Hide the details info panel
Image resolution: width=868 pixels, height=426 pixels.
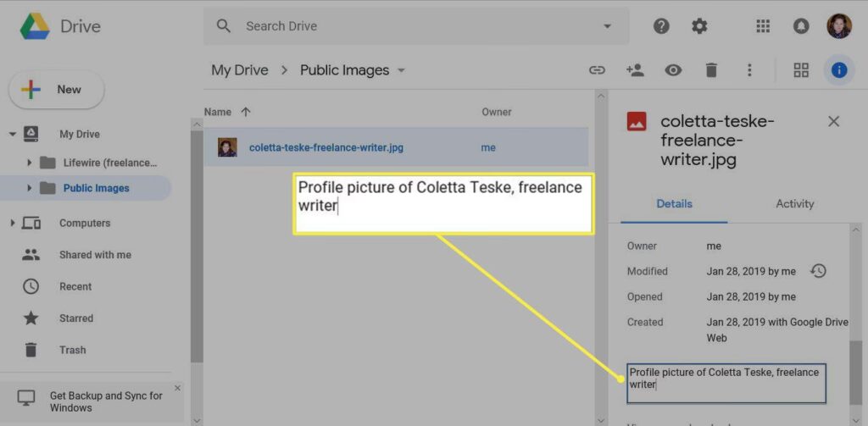pyautogui.click(x=839, y=70)
